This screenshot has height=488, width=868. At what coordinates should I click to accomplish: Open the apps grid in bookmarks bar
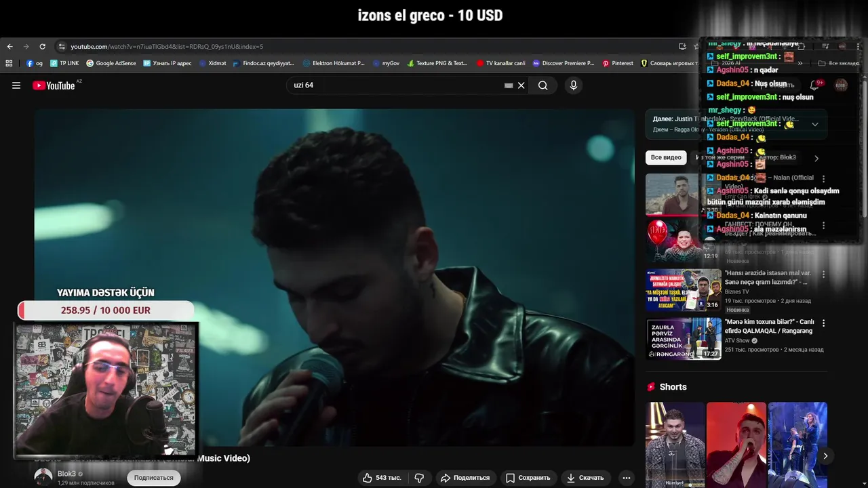9,63
